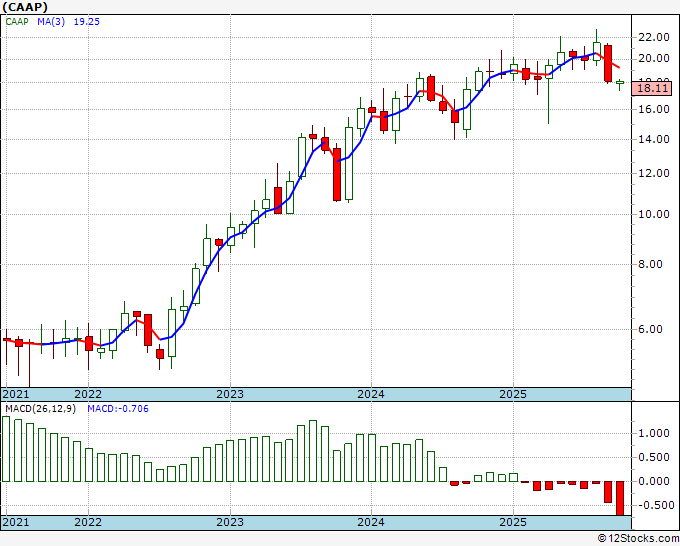Image resolution: width=680 pixels, height=546 pixels.
Task: Click 2025 on the MACD time axis
Action: coord(513,522)
